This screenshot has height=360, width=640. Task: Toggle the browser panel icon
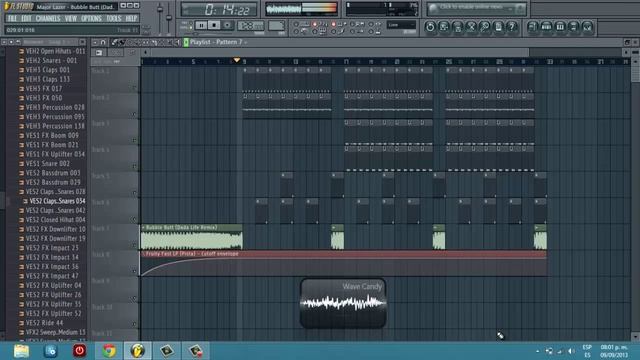[x=573, y=27]
